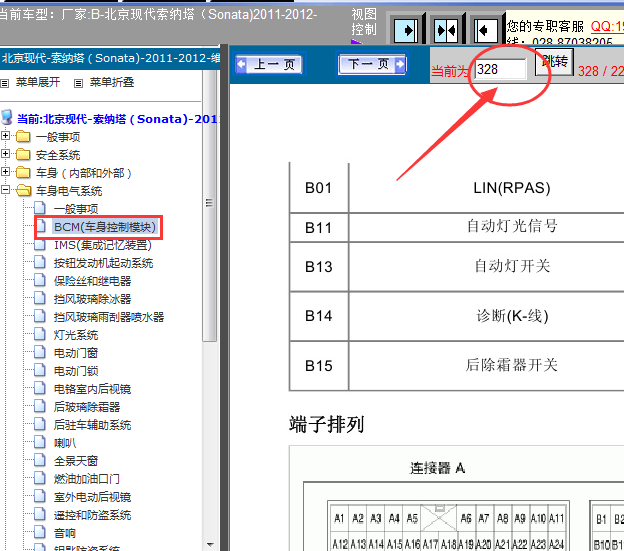
Task: Open the 燃油加油口门 tree item
Action: coord(86,479)
